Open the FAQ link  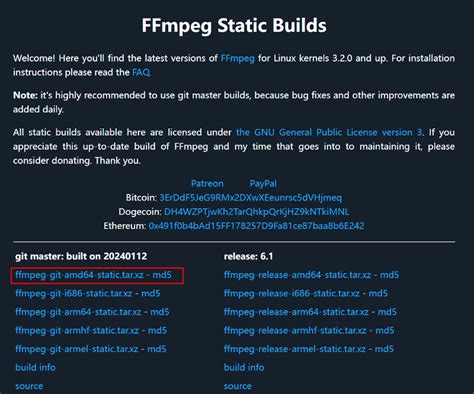pos(141,72)
